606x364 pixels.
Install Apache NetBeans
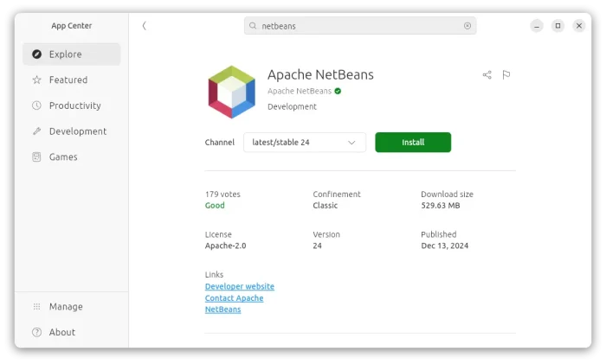[413, 143]
